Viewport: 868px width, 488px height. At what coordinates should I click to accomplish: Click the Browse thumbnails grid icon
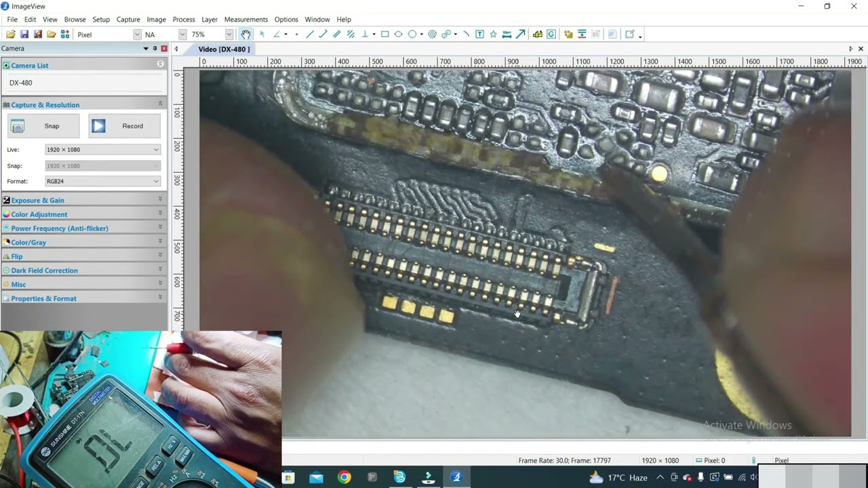tap(65, 34)
